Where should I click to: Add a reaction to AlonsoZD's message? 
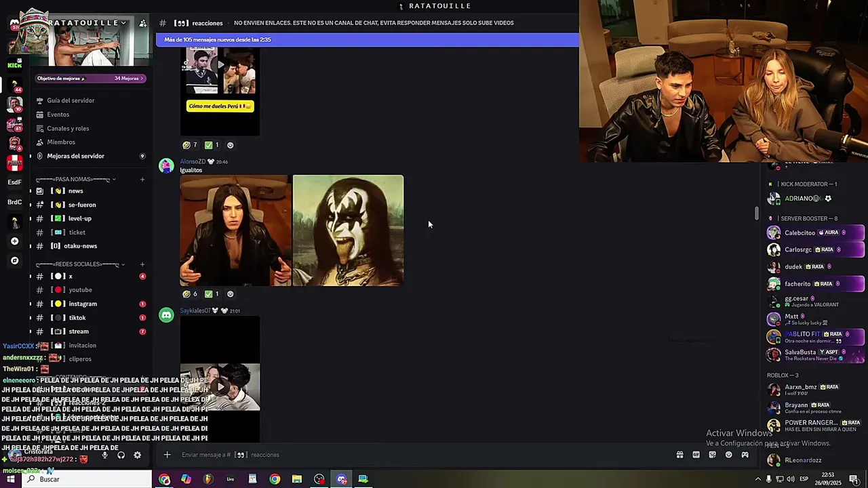tap(230, 294)
